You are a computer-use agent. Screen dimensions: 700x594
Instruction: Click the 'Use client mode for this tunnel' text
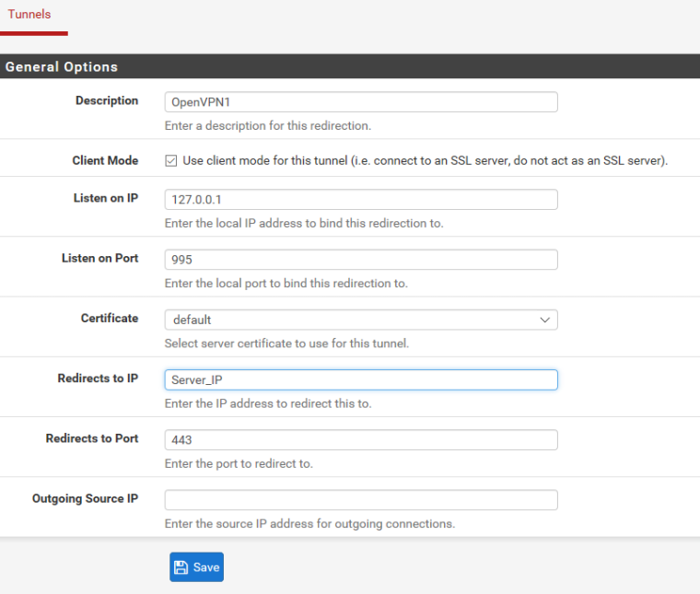click(x=425, y=160)
